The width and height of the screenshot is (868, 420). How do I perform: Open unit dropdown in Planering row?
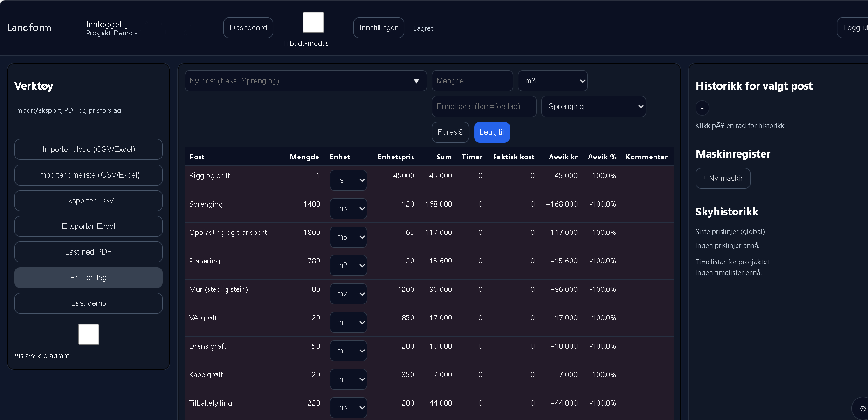(x=348, y=266)
